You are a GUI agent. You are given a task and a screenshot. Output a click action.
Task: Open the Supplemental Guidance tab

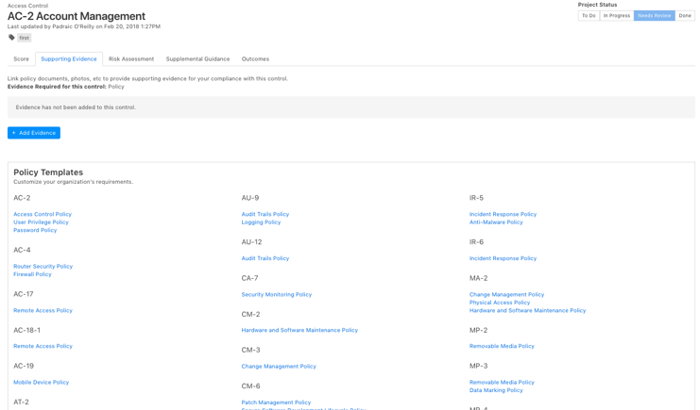(x=198, y=59)
